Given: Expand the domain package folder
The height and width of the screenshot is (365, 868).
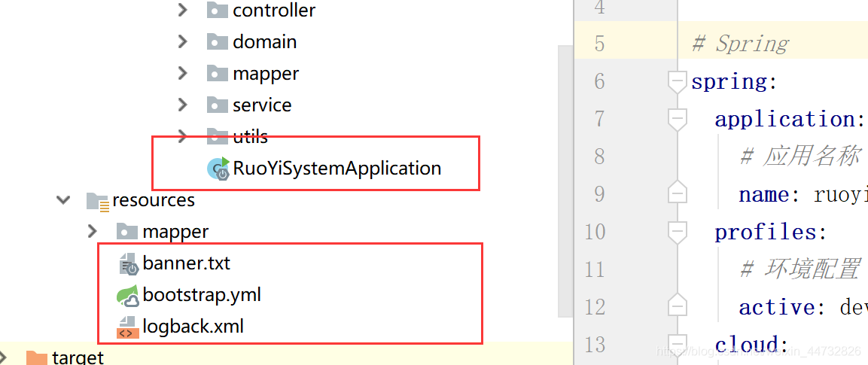Looking at the screenshot, I should 182,41.
